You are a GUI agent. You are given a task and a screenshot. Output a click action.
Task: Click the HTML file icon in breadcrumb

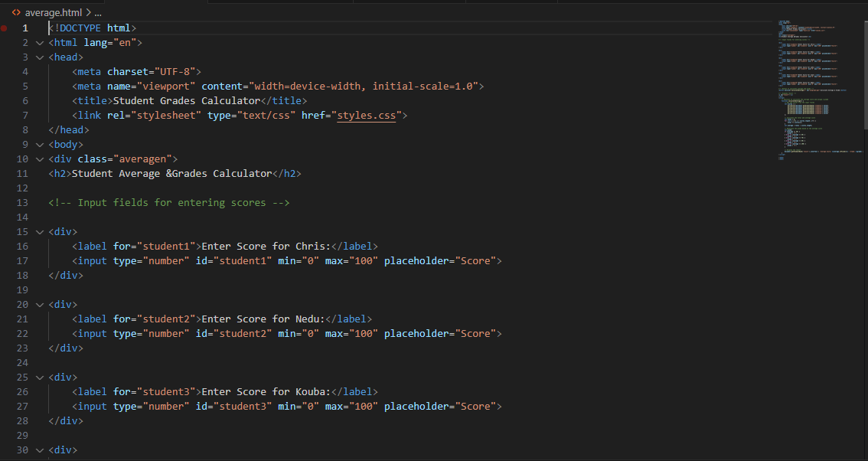click(x=17, y=12)
